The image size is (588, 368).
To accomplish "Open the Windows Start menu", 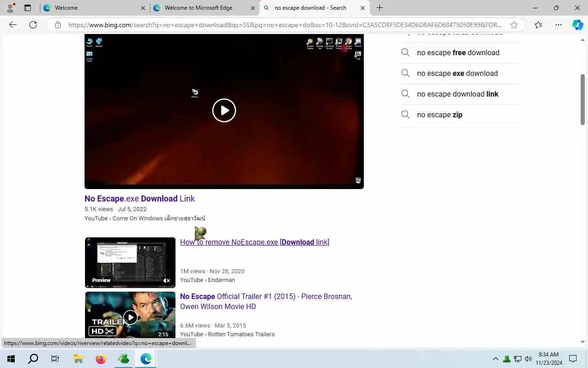I will (x=11, y=359).
